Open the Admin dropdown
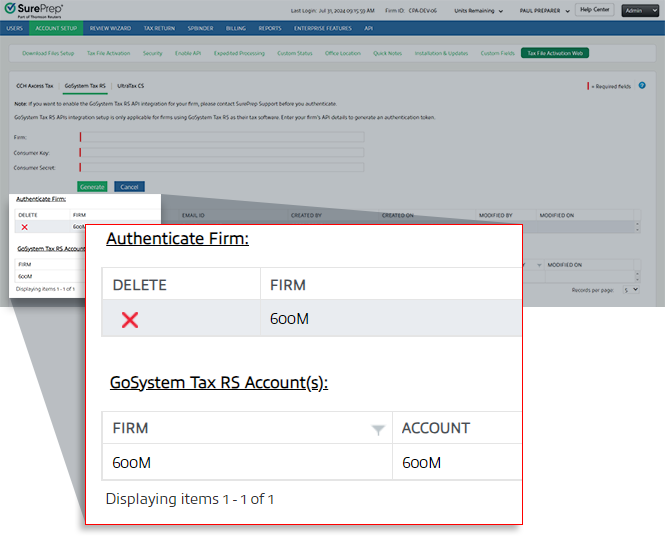This screenshot has width=665, height=542. [640, 11]
